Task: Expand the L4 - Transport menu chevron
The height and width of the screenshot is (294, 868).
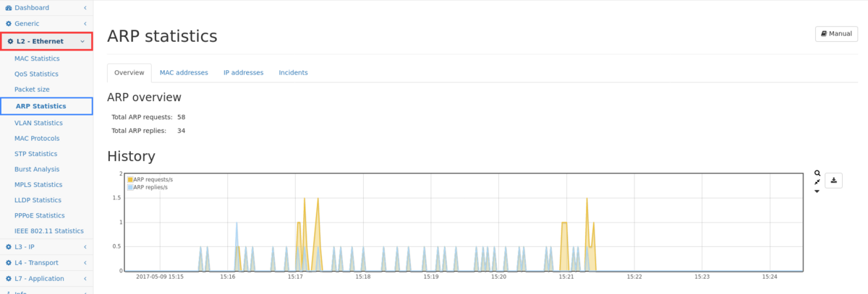Action: (85, 263)
